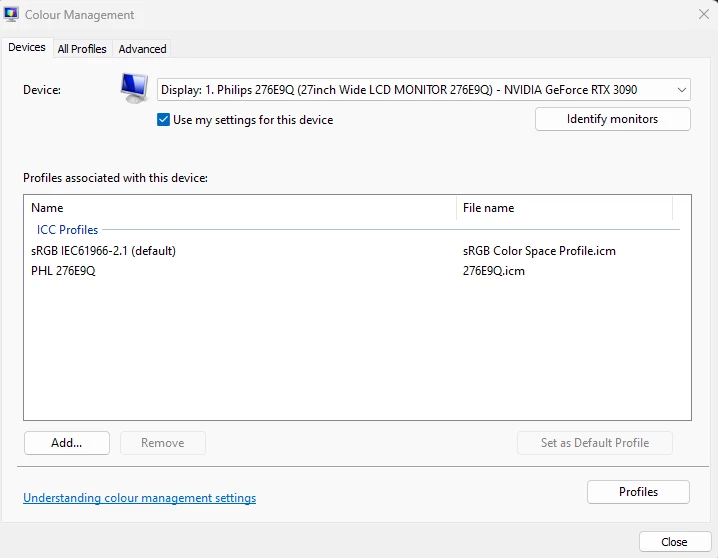Open Understanding colour management settings link
The height and width of the screenshot is (558, 718).
pos(140,498)
